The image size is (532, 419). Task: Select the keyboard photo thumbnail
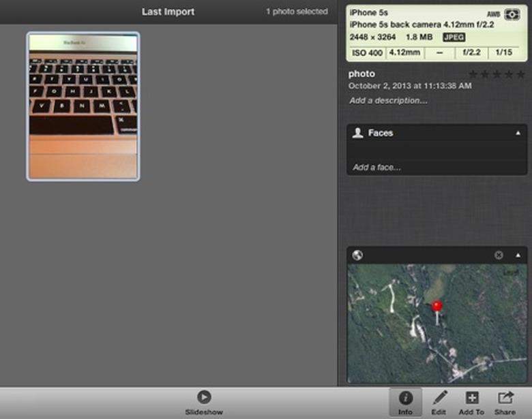(x=83, y=106)
